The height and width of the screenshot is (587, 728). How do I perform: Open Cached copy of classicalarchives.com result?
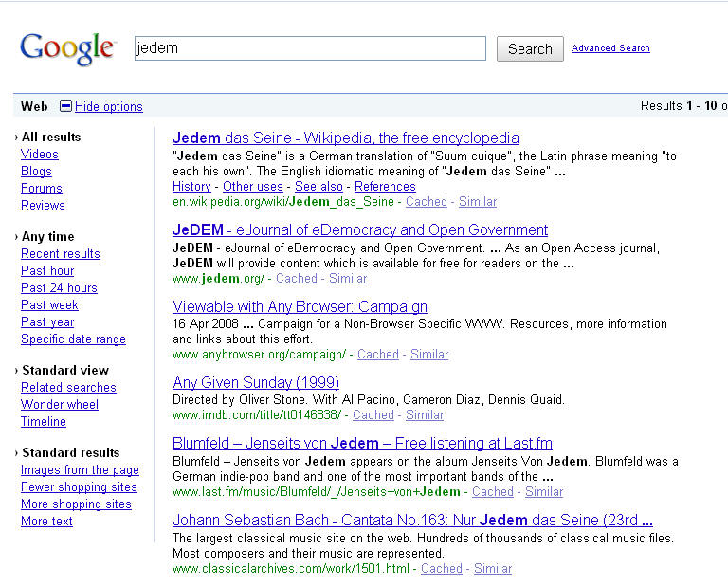442,569
